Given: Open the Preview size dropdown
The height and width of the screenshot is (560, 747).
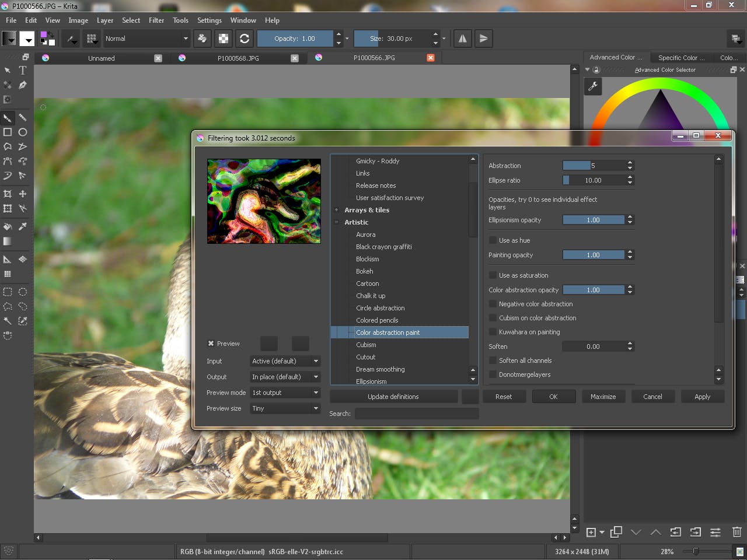Looking at the screenshot, I should click(284, 408).
